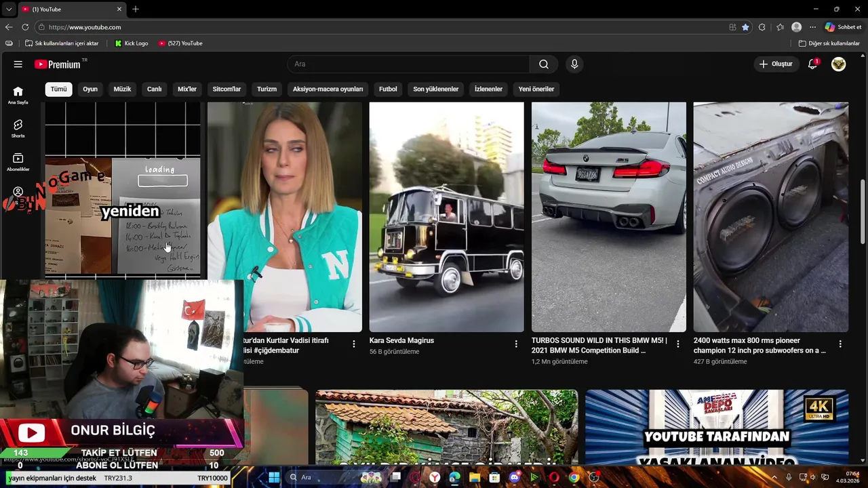This screenshot has width=868, height=488.
Task: Open browser extensions icon
Action: click(x=762, y=27)
